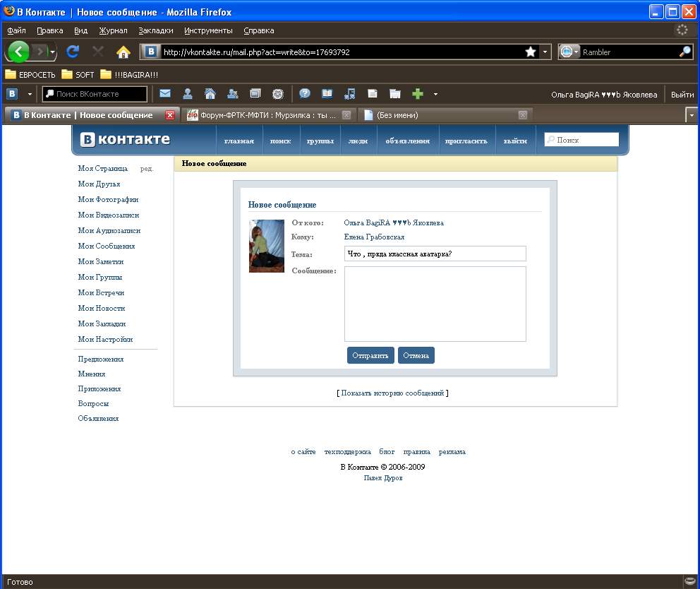Close the Форум-ФРТК-МФТИ tab
Viewport: 700px width, 589px height.
click(x=346, y=115)
